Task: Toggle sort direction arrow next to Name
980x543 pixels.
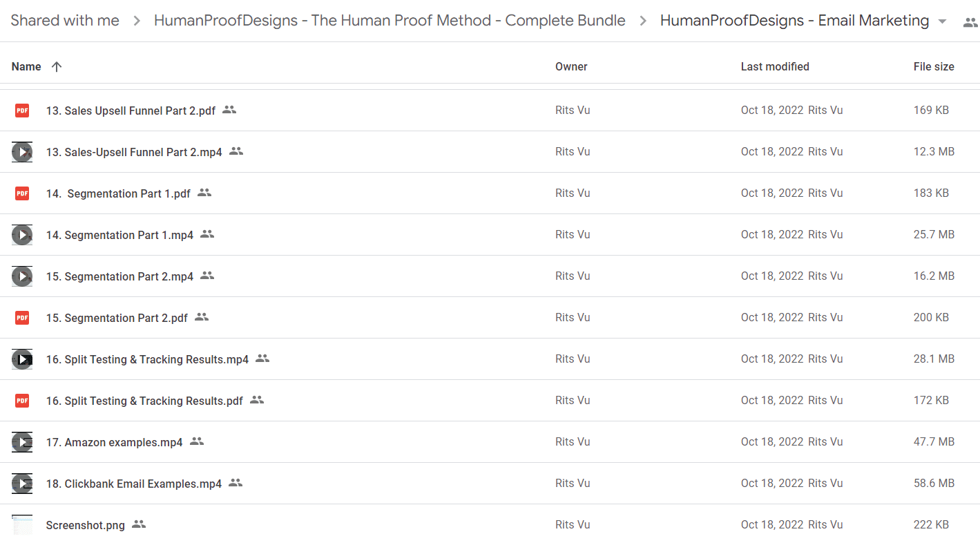Action: [57, 67]
